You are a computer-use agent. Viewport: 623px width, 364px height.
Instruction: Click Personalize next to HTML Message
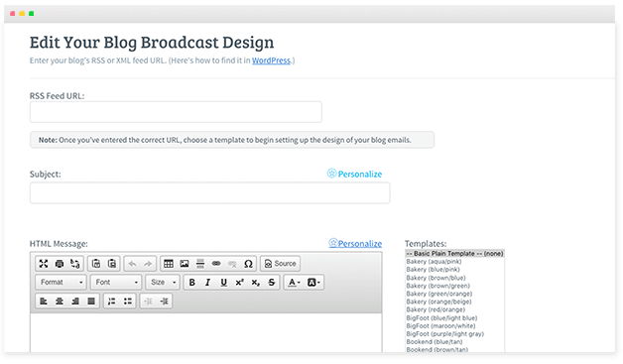[x=355, y=244]
